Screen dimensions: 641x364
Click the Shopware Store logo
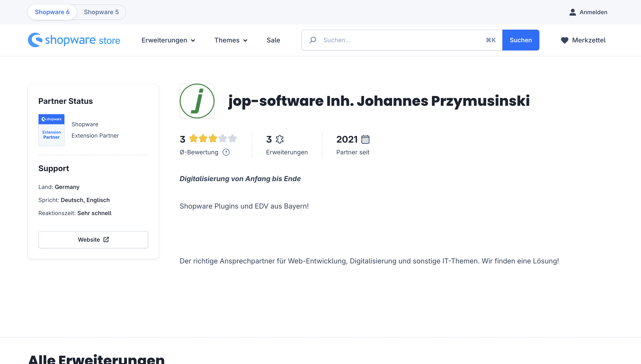point(74,40)
